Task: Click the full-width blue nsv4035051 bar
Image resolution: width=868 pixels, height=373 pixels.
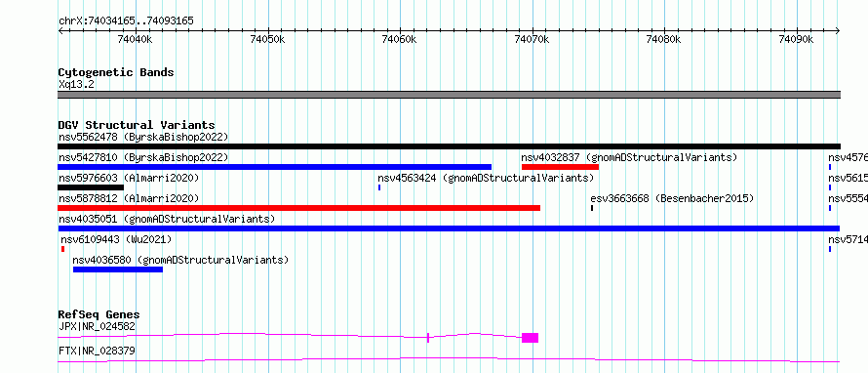Action: point(449,228)
